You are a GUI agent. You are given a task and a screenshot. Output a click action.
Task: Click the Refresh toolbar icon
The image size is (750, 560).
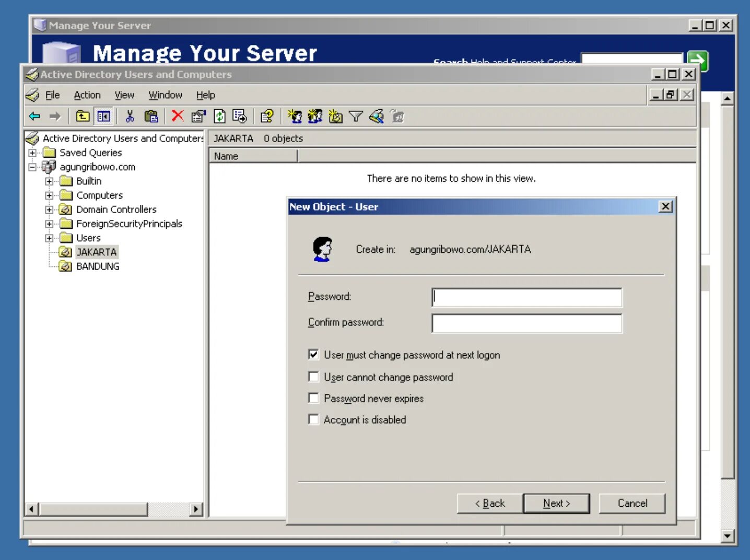220,116
